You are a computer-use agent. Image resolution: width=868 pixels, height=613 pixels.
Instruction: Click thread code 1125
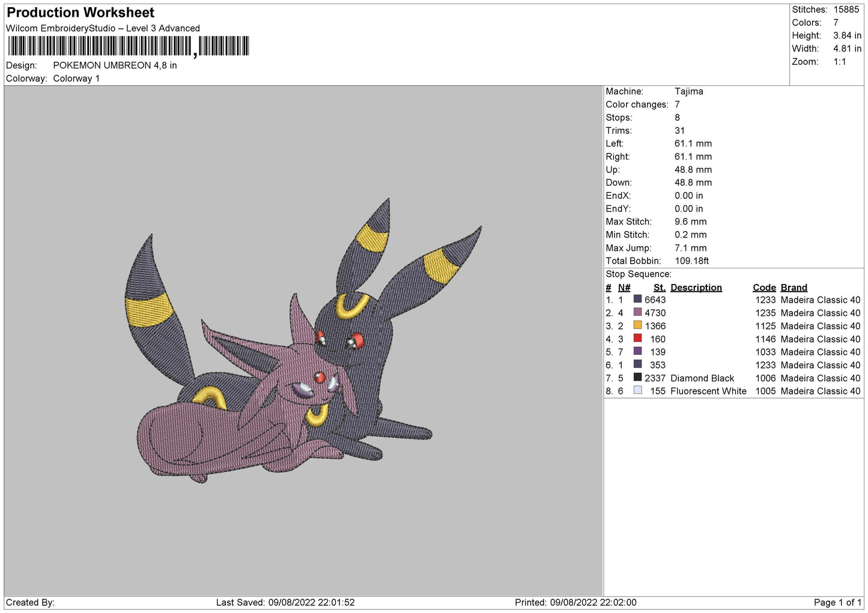pyautogui.click(x=765, y=326)
